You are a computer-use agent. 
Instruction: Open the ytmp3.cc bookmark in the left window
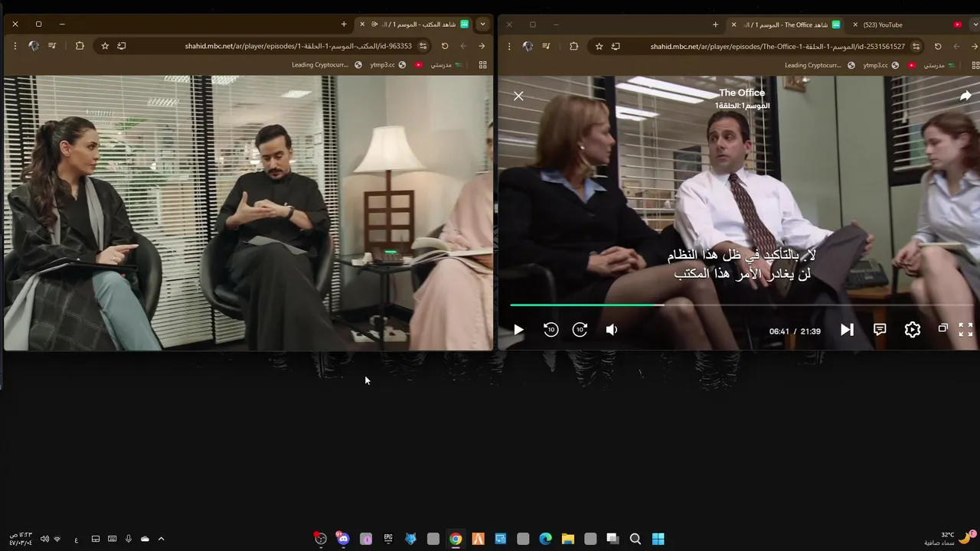(387, 65)
